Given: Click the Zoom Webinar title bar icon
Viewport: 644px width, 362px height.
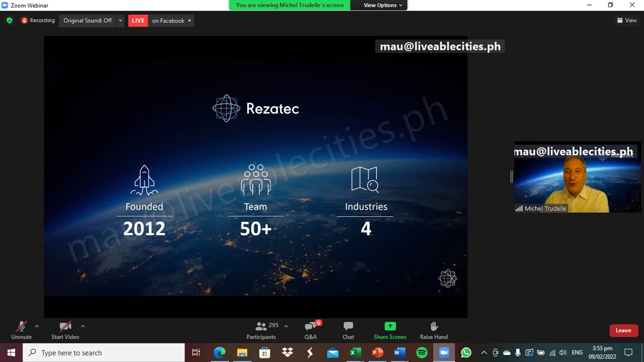Looking at the screenshot, I should [5, 5].
